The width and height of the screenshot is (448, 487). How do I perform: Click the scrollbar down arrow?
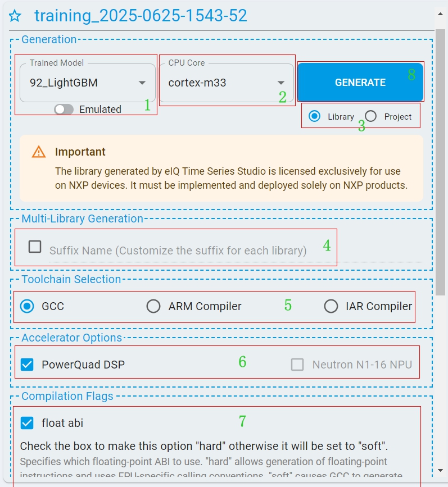(441, 470)
